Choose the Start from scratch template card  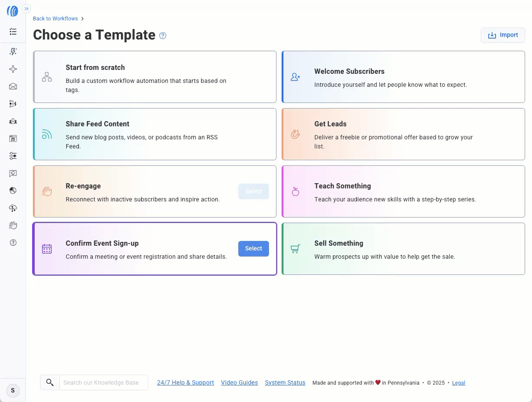click(154, 77)
